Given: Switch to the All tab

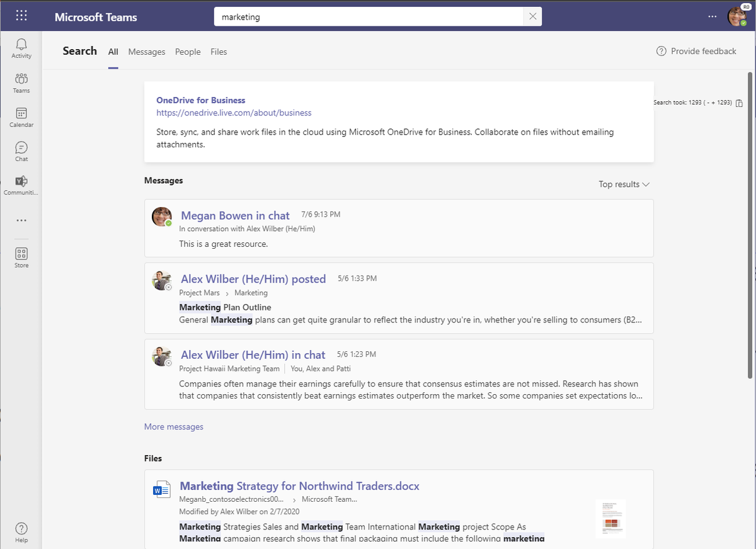Looking at the screenshot, I should 113,52.
